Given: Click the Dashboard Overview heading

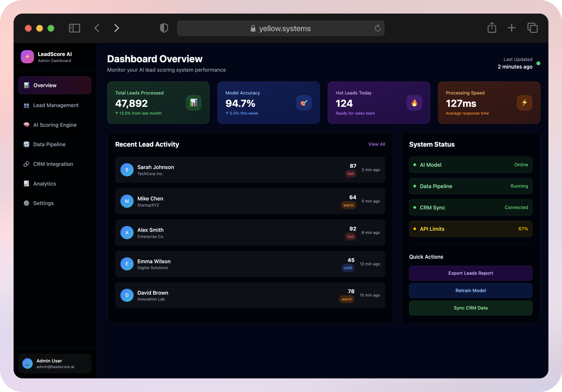Looking at the screenshot, I should pyautogui.click(x=155, y=59).
